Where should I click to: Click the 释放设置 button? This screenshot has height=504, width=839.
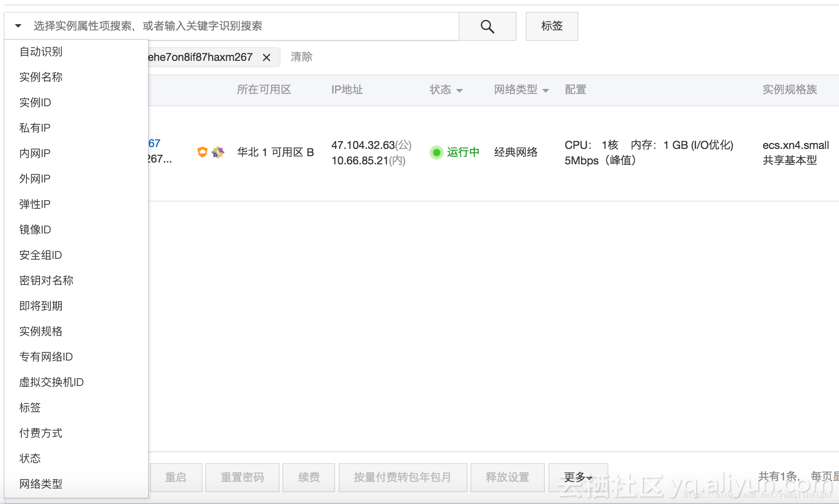508,478
